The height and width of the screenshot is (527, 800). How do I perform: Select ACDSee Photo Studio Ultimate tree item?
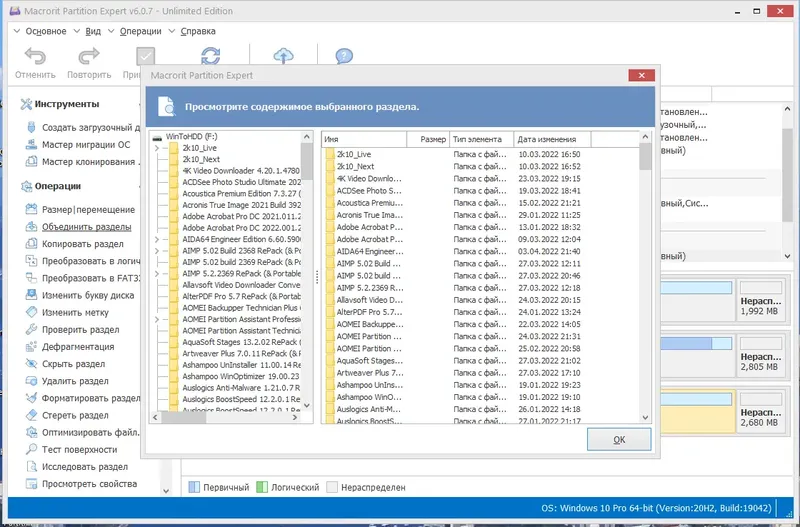pos(242,182)
